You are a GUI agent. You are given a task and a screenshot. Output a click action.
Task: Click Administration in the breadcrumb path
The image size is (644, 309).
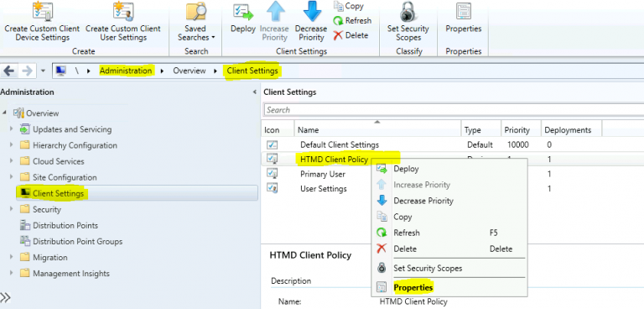click(x=126, y=71)
